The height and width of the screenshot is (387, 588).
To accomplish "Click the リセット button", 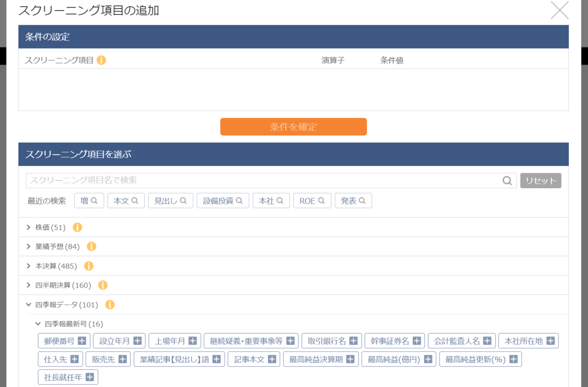I will pyautogui.click(x=541, y=181).
